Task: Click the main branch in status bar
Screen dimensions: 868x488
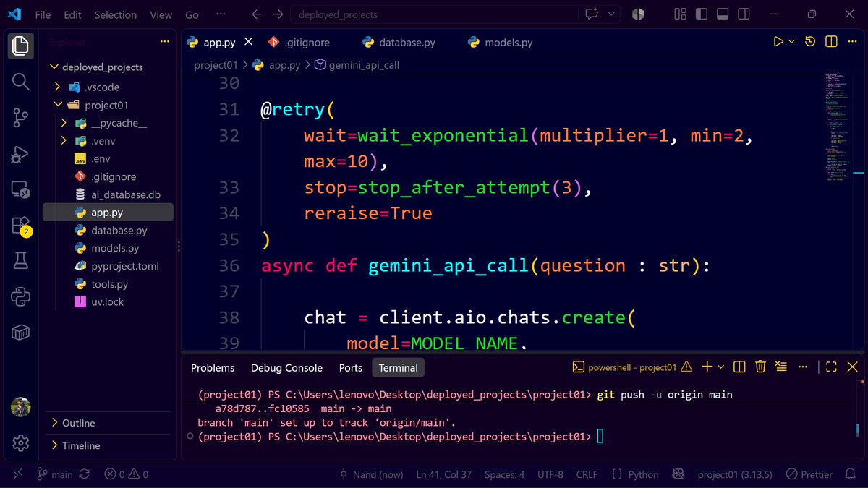Action: (55, 474)
